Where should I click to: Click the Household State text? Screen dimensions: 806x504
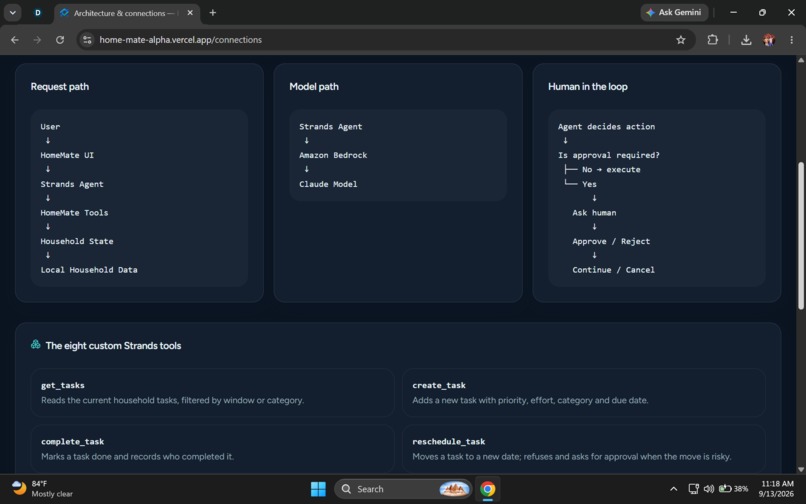click(77, 241)
